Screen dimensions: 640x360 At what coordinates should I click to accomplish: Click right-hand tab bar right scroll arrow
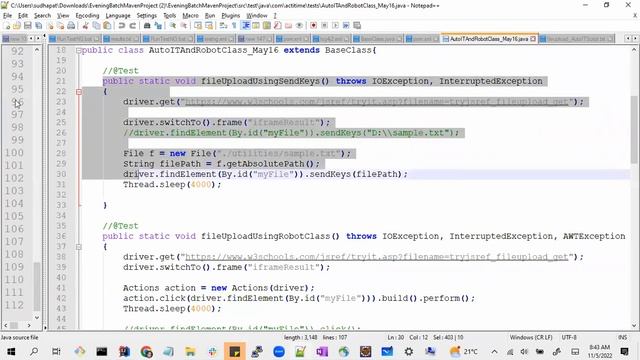(635, 38)
